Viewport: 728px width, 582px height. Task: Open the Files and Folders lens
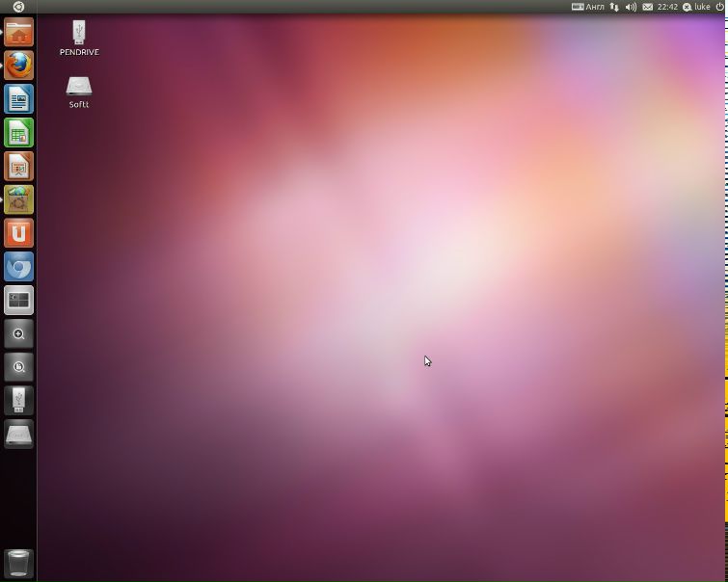pos(18,367)
